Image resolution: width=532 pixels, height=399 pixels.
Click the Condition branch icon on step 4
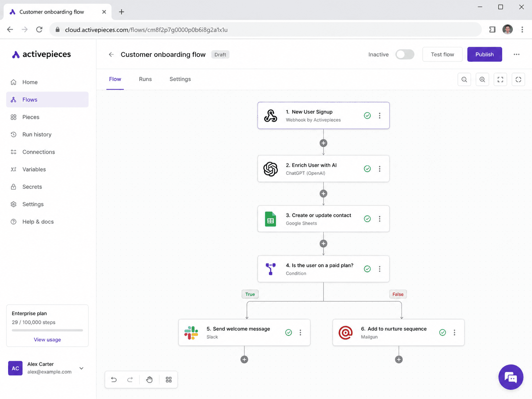click(x=271, y=269)
